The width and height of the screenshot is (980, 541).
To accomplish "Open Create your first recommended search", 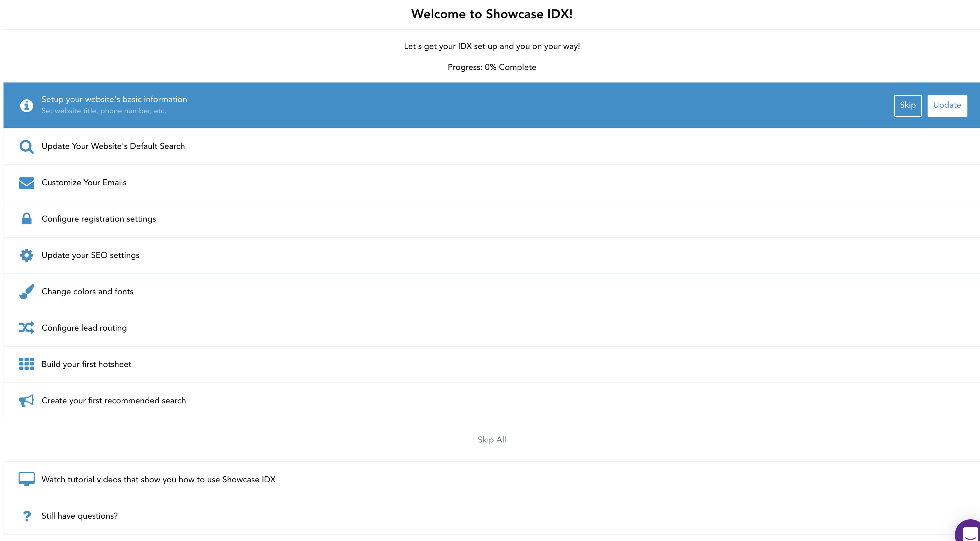I will coord(491,401).
